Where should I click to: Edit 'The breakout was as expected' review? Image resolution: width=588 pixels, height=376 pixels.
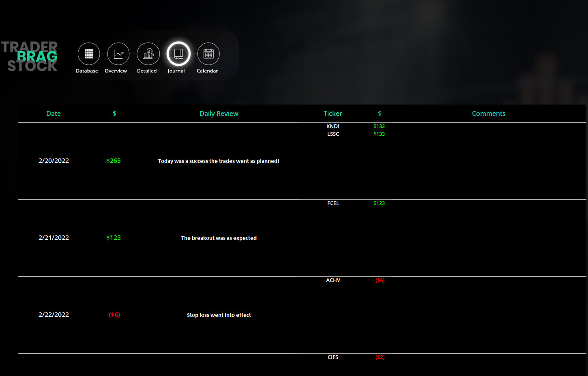tap(219, 238)
